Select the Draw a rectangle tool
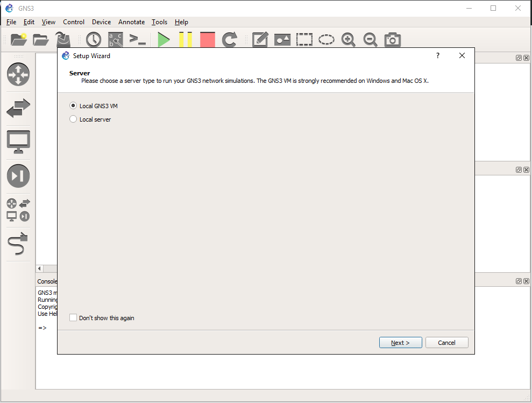 point(304,40)
